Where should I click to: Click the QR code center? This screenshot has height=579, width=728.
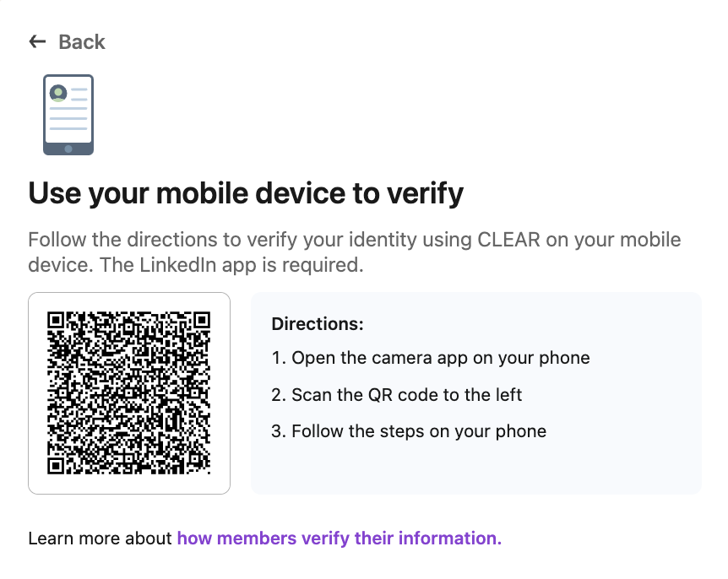[129, 393]
